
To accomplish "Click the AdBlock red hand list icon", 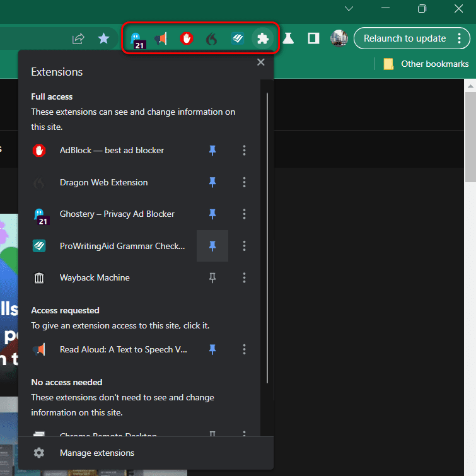I will pos(39,151).
